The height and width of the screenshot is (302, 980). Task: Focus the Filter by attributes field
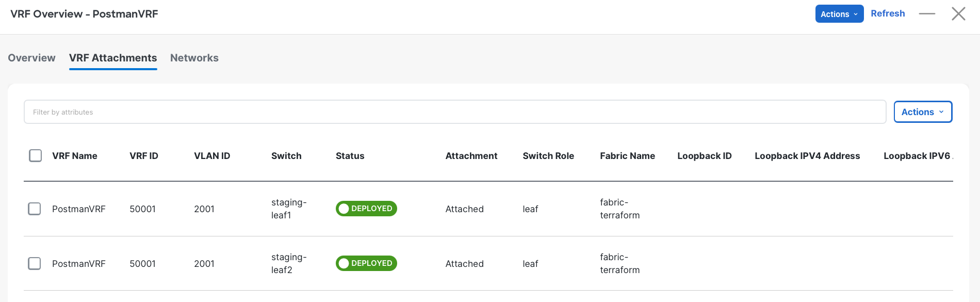[x=455, y=112]
